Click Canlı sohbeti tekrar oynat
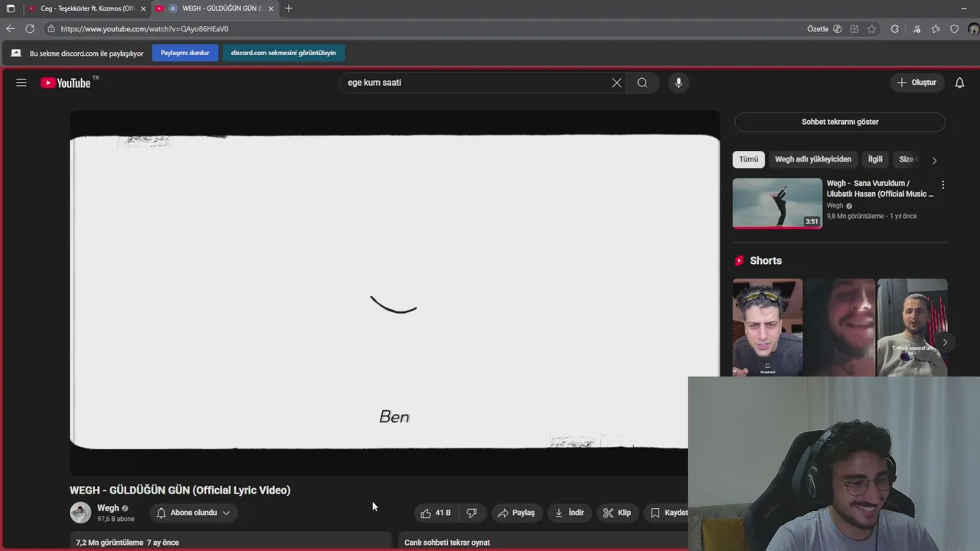 pos(447,543)
